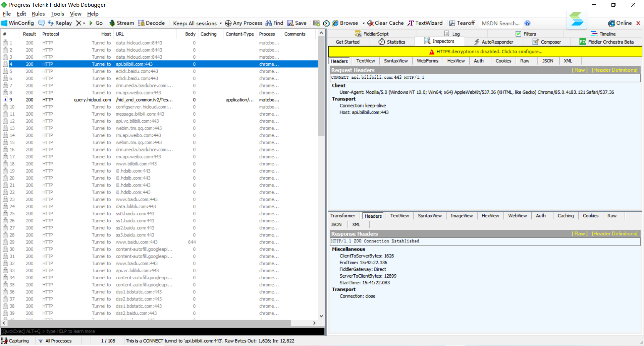Image resolution: width=644 pixels, height=346 pixels.
Task: Open Find sessions tool
Action: 274,23
